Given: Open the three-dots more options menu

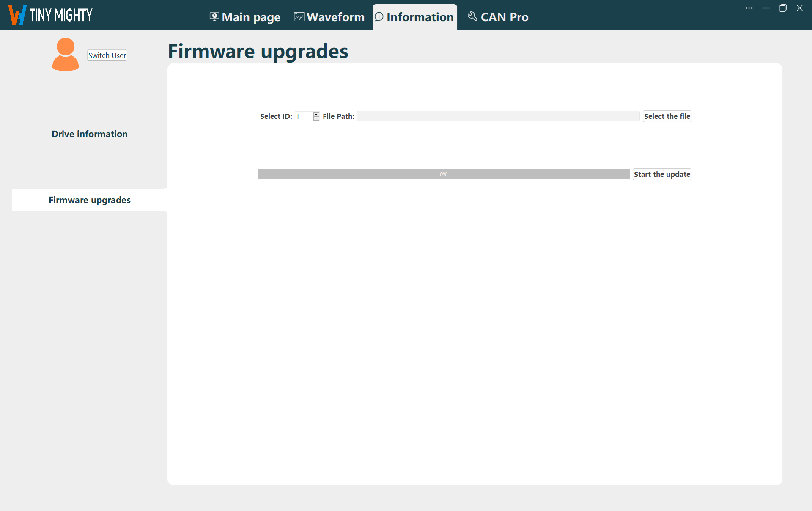Looking at the screenshot, I should pos(749,8).
